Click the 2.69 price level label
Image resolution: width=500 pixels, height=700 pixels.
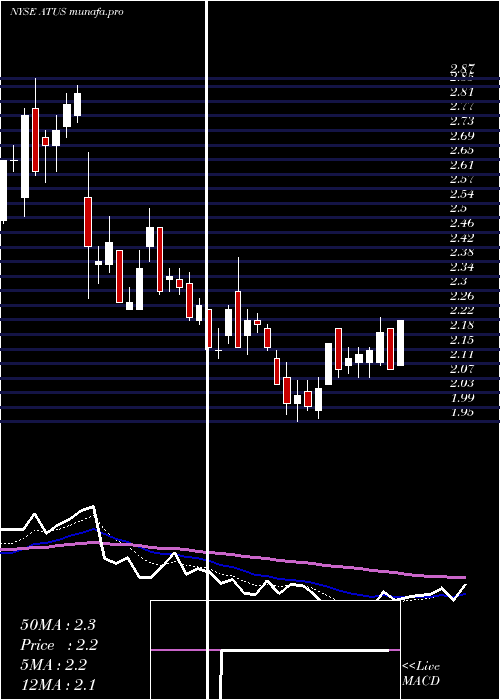462,136
